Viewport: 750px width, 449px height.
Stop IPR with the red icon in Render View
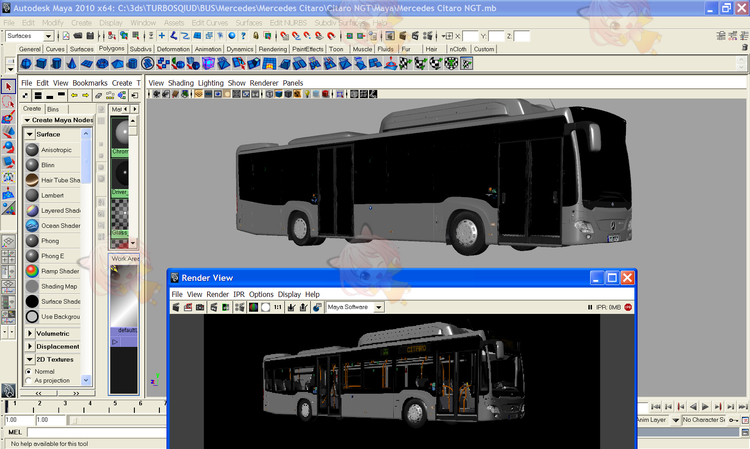coord(628,307)
